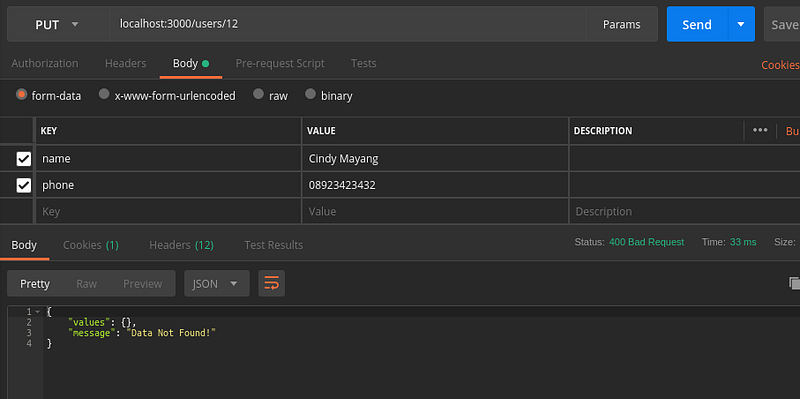Expand the Send options arrow
The image size is (800, 399).
741,24
